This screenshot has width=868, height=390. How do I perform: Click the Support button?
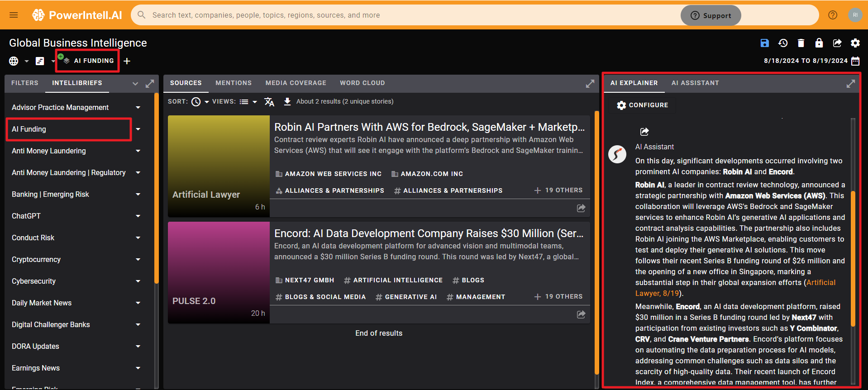[x=711, y=15]
